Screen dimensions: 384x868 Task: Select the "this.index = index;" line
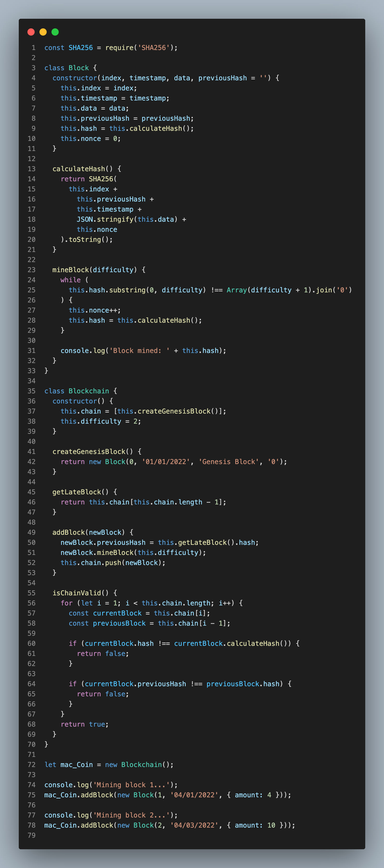99,88
